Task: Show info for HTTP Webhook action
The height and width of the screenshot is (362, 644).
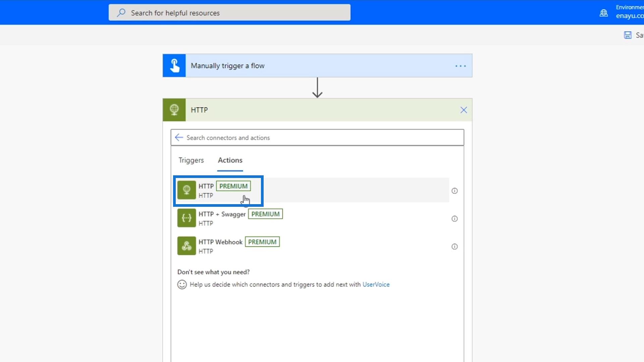Action: tap(454, 247)
